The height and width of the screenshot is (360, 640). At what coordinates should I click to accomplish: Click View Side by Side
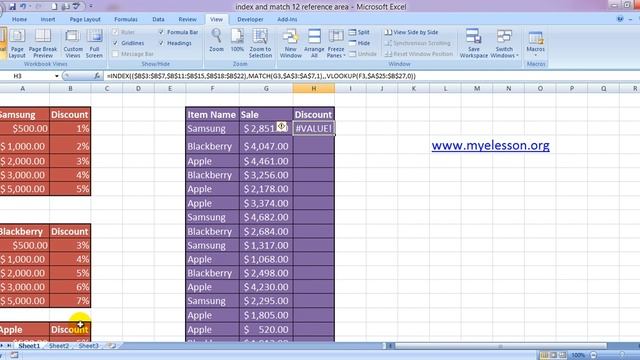point(411,32)
